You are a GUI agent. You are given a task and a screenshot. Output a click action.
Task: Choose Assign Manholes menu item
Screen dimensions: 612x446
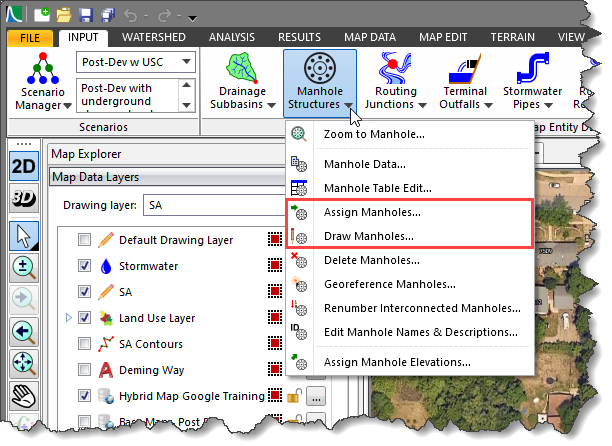click(x=410, y=212)
